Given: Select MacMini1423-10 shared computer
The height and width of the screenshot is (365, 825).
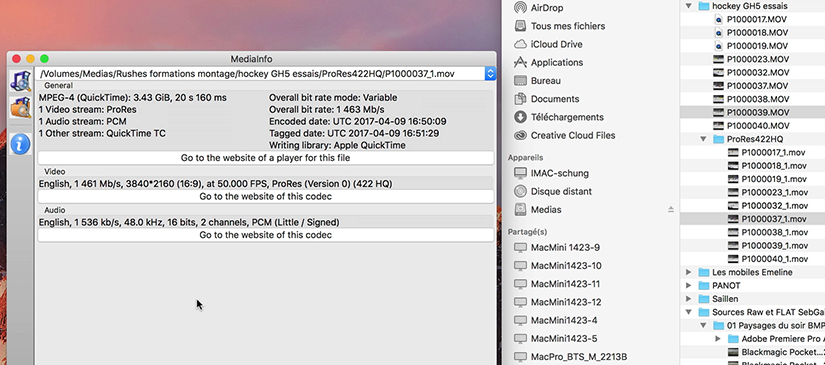Looking at the screenshot, I should 566,266.
